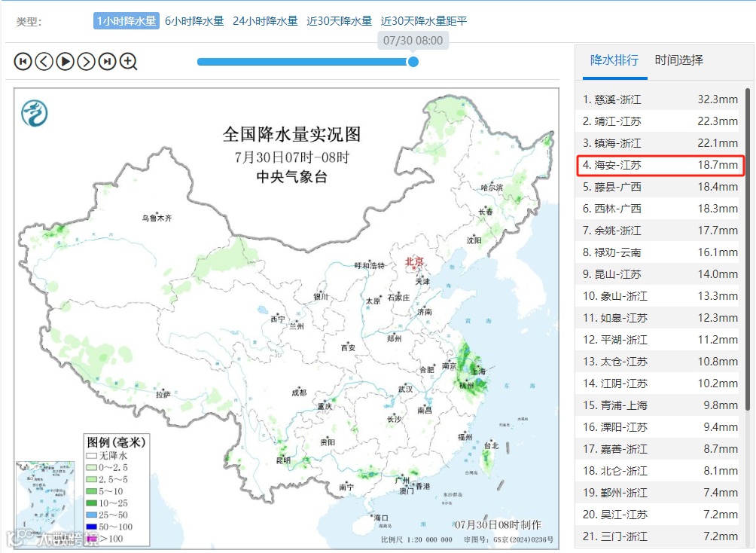Switch to the 6小时降水量 tab
The width and height of the screenshot is (756, 553).
[194, 21]
